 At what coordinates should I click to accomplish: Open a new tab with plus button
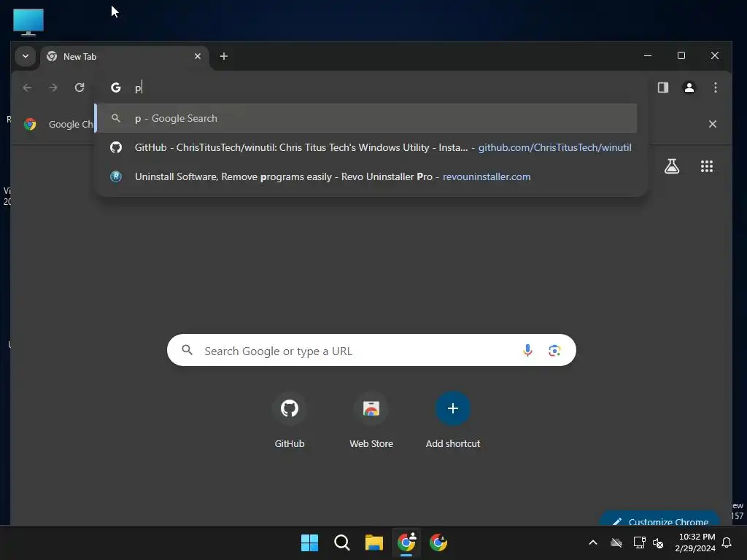223,56
